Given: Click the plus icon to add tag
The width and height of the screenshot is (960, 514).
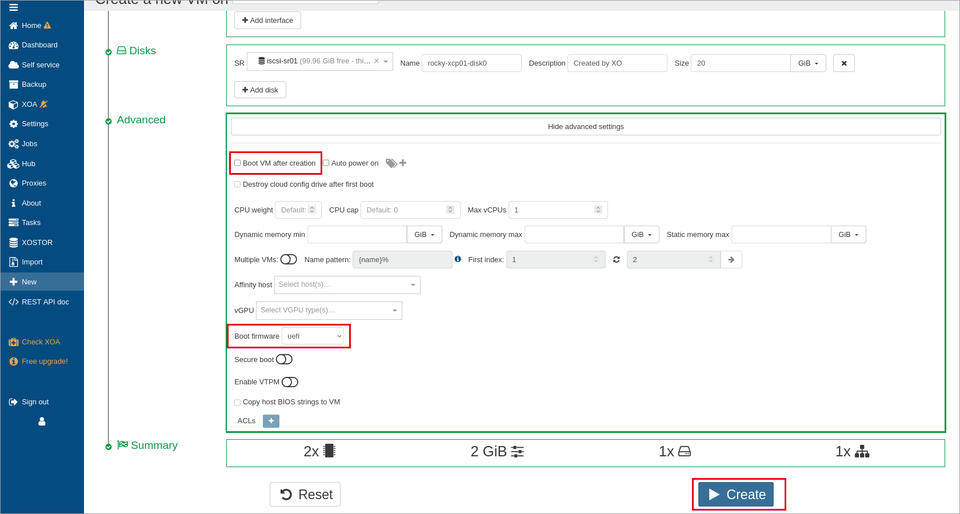Looking at the screenshot, I should (403, 163).
